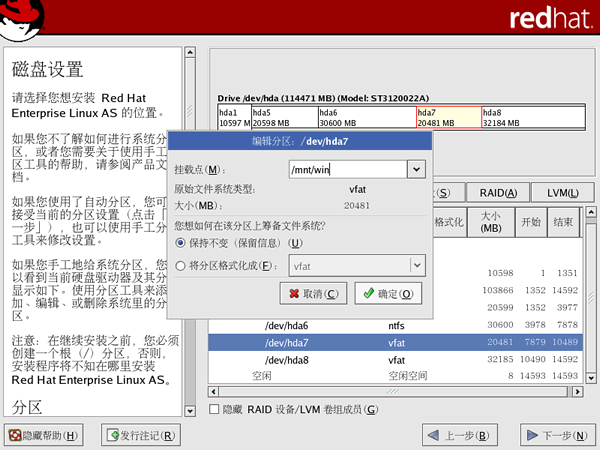Click size value 10598 in partition table
Viewport: 600px width, 450px height.
coord(500,273)
